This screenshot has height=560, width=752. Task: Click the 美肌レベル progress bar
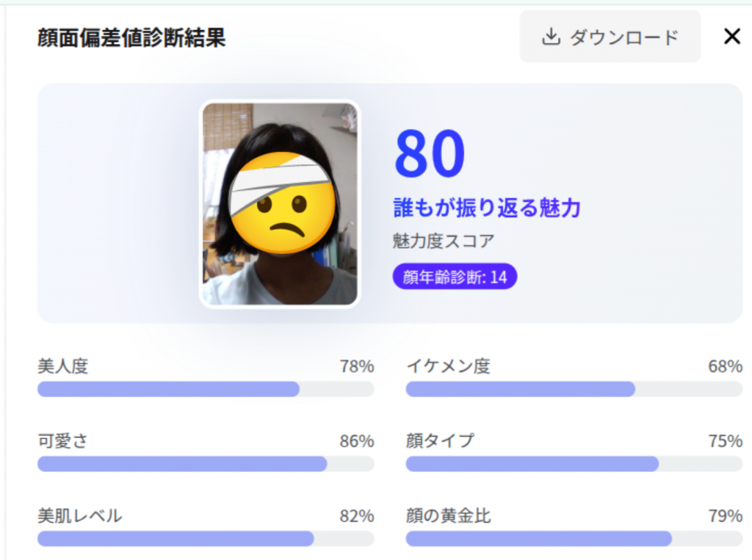click(206, 539)
